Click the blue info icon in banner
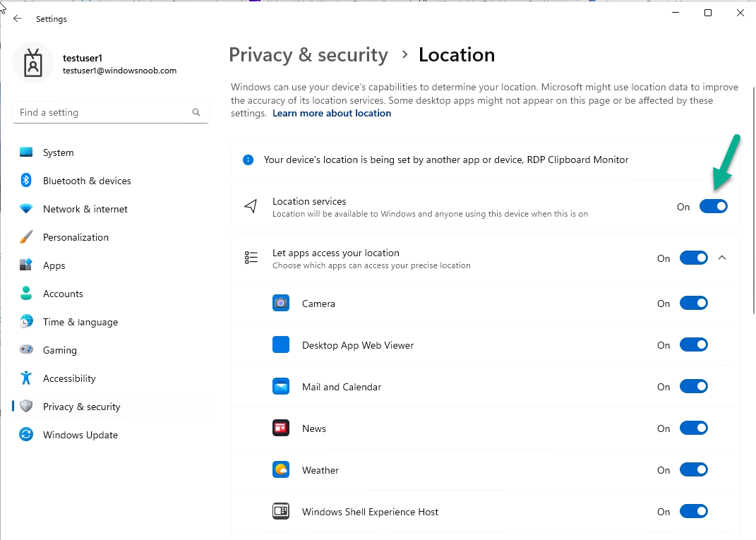The height and width of the screenshot is (540, 756). (x=248, y=160)
